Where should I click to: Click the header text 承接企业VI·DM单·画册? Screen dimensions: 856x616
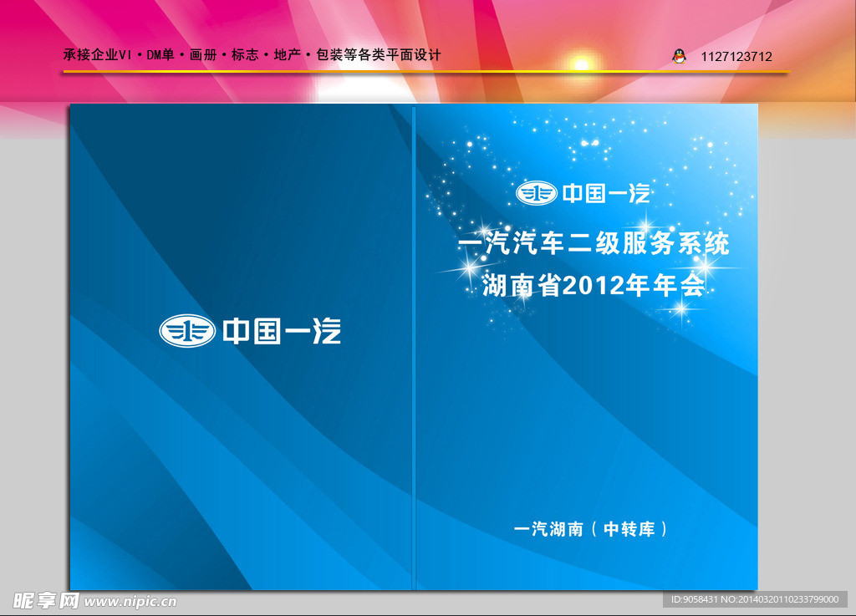point(140,55)
